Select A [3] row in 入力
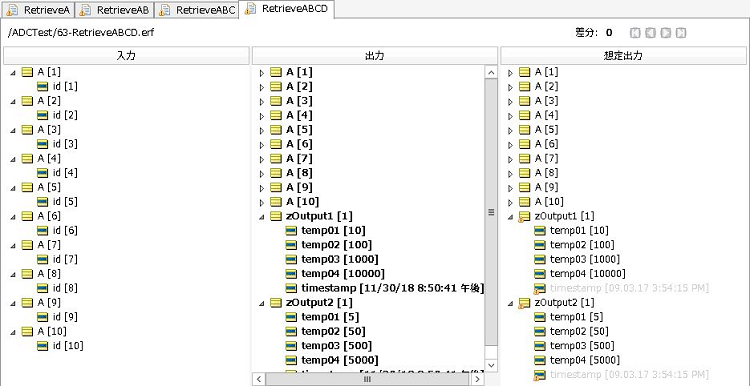Image resolution: width=750 pixels, height=386 pixels. [x=41, y=130]
